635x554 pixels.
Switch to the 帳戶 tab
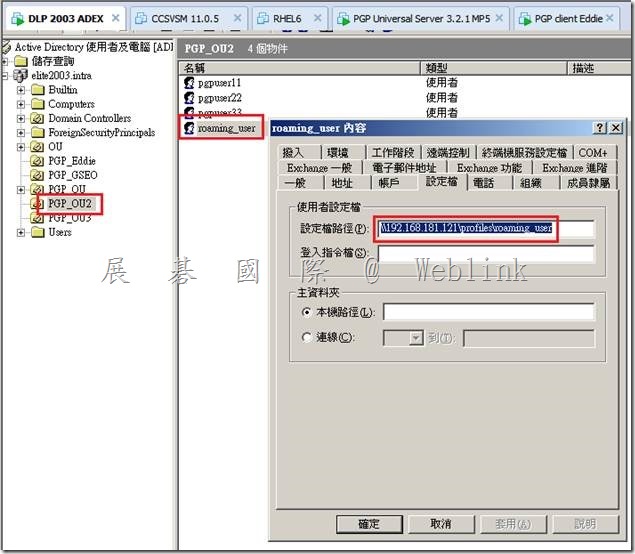(388, 183)
